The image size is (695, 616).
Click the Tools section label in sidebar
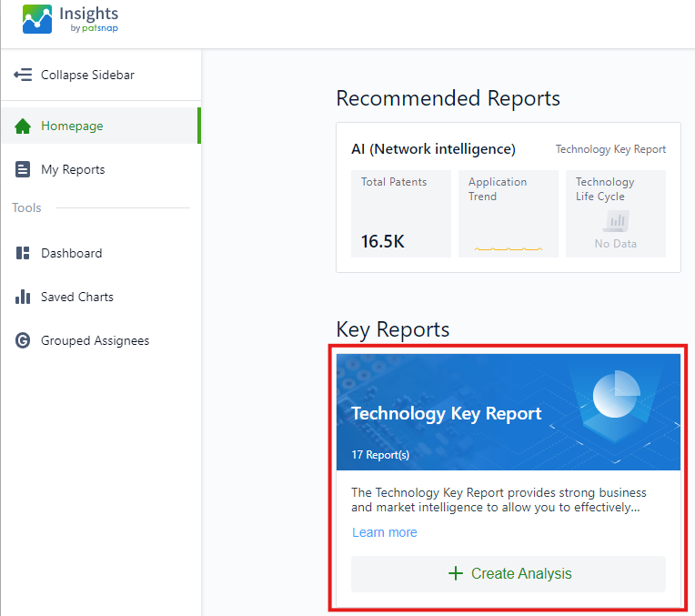pos(26,208)
